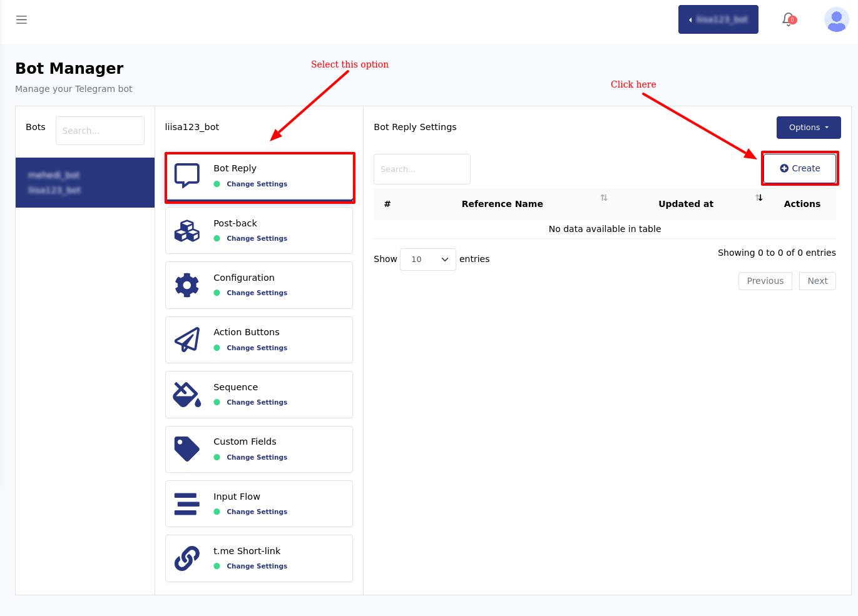The height and width of the screenshot is (616, 858).
Task: Open the entries-per-page dropdown showing 10
Action: [x=427, y=259]
